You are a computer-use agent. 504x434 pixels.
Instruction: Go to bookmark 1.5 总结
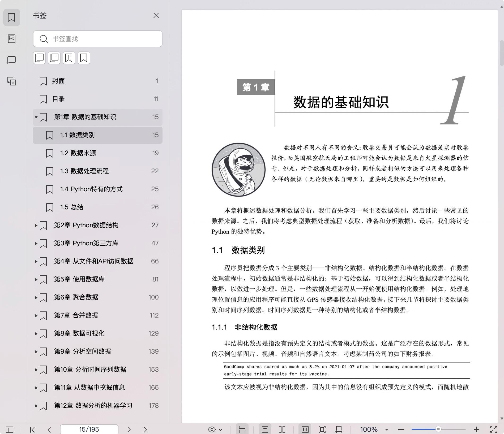click(98, 207)
